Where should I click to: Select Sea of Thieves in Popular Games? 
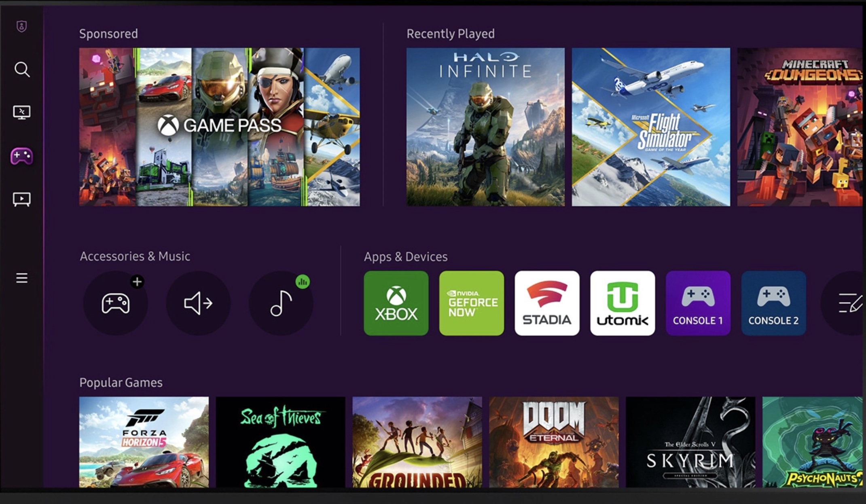pyautogui.click(x=281, y=442)
